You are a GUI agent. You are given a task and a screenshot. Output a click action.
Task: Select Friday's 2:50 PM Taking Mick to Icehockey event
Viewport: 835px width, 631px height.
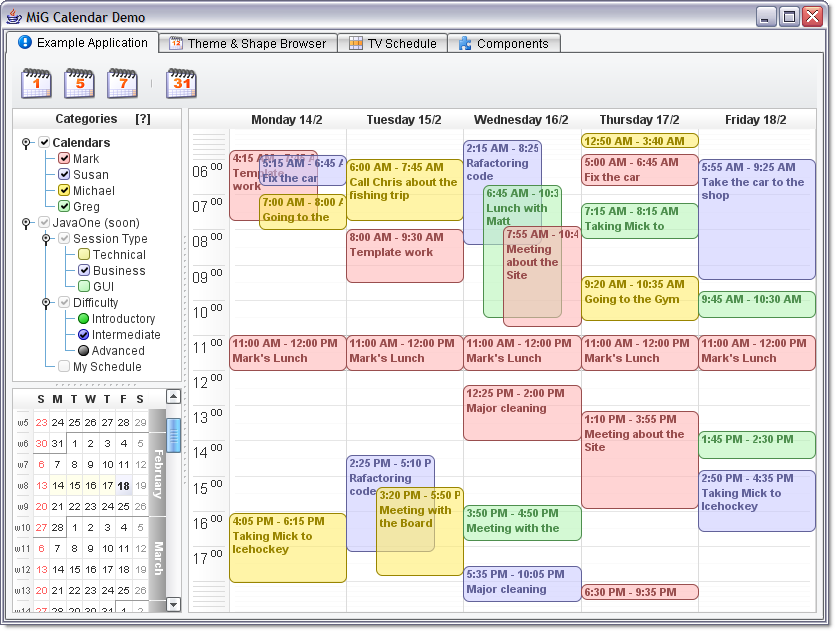(757, 501)
